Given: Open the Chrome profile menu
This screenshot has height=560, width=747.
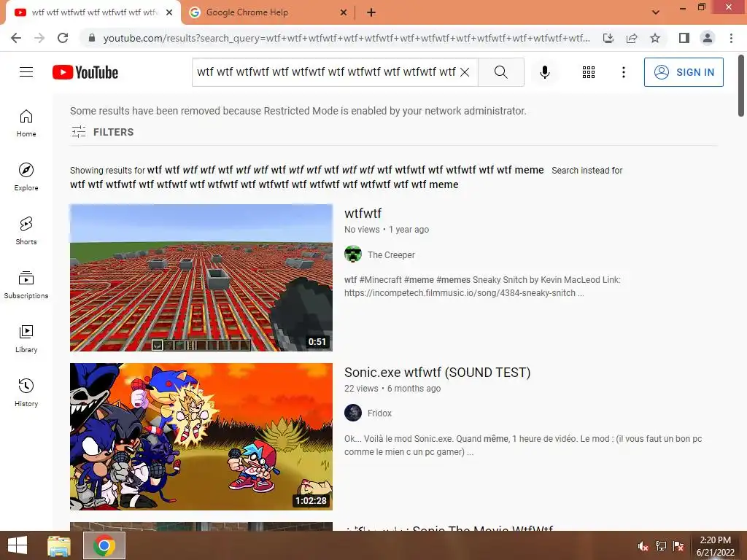Looking at the screenshot, I should (x=708, y=38).
